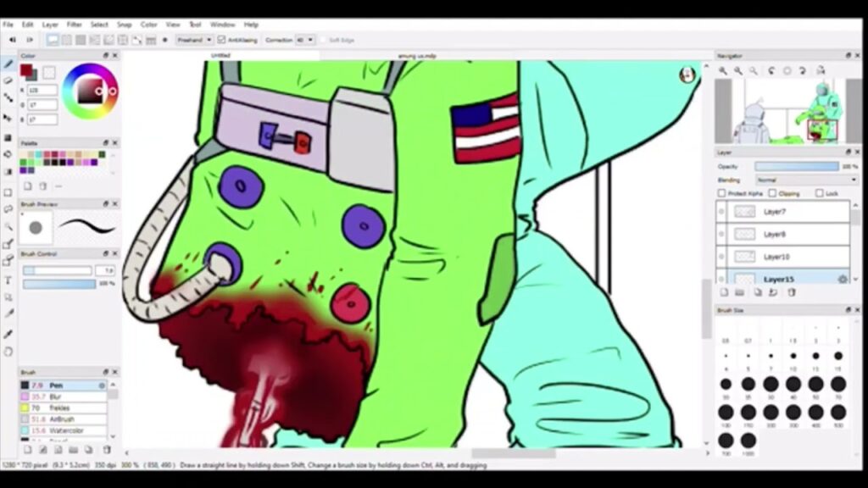Image resolution: width=868 pixels, height=488 pixels.
Task: Select the first snap mode icon
Action: click(x=53, y=40)
